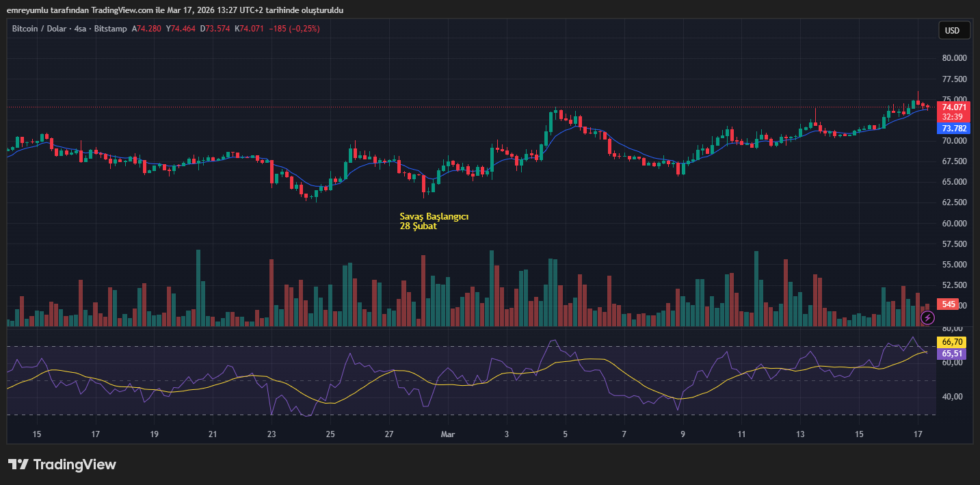Select the Bitstamp exchange label
The width and height of the screenshot is (980, 485).
point(109,29)
